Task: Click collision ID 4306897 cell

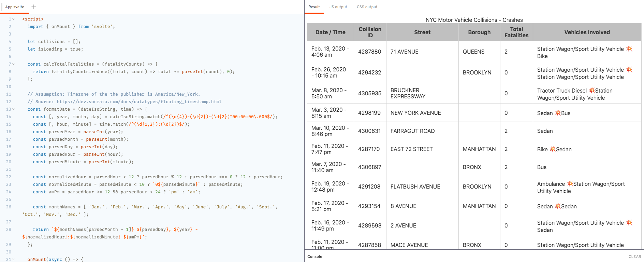Action: [370, 167]
